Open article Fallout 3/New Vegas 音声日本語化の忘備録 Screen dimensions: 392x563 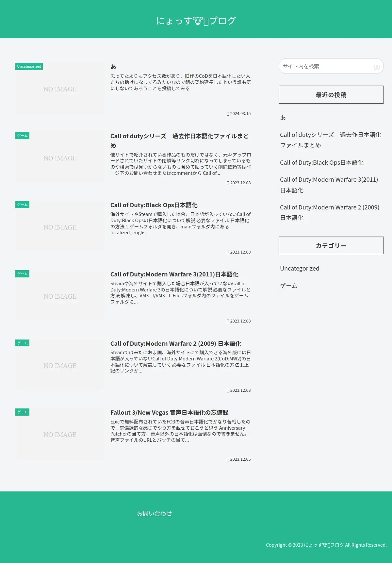169,413
